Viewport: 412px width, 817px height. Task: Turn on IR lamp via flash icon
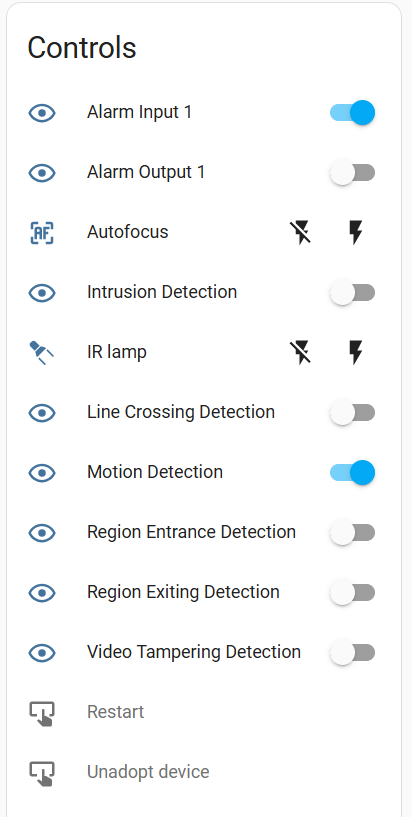pyautogui.click(x=355, y=352)
